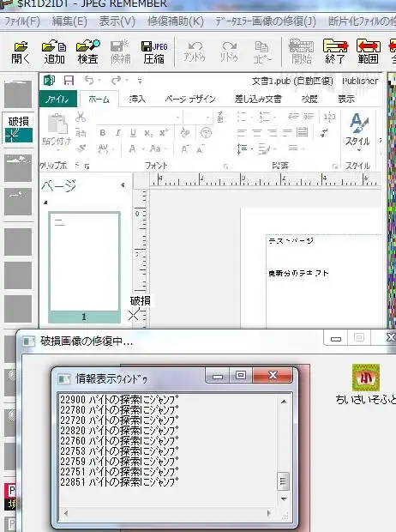Open the 修復補助(K) menu
Viewport: 396px width, 532px height.
pos(176,21)
